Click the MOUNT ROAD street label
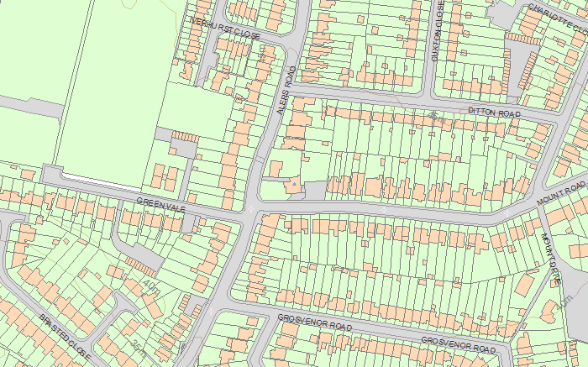The image size is (588, 367). 561,193
